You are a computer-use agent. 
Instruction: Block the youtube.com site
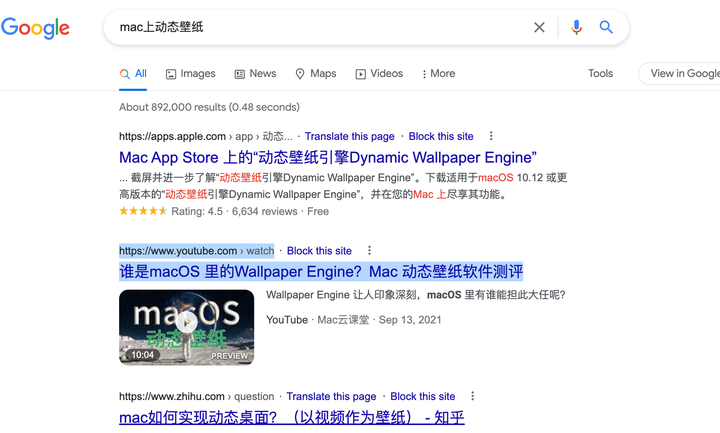coord(319,251)
